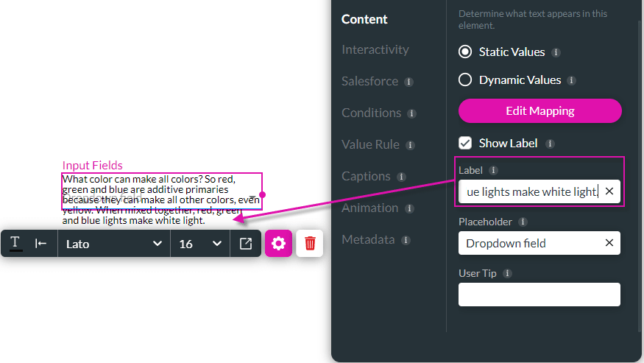Uncheck the Show Label checkbox
This screenshot has height=363, width=644.
tap(465, 143)
